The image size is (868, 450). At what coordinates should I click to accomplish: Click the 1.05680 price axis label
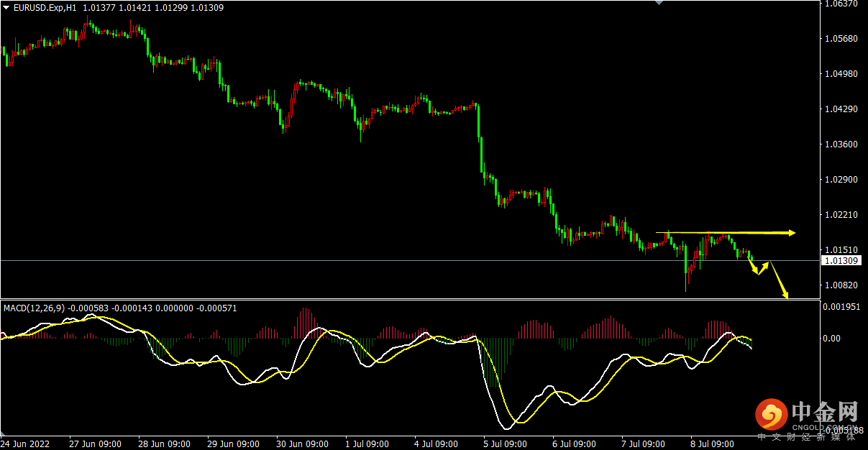842,39
